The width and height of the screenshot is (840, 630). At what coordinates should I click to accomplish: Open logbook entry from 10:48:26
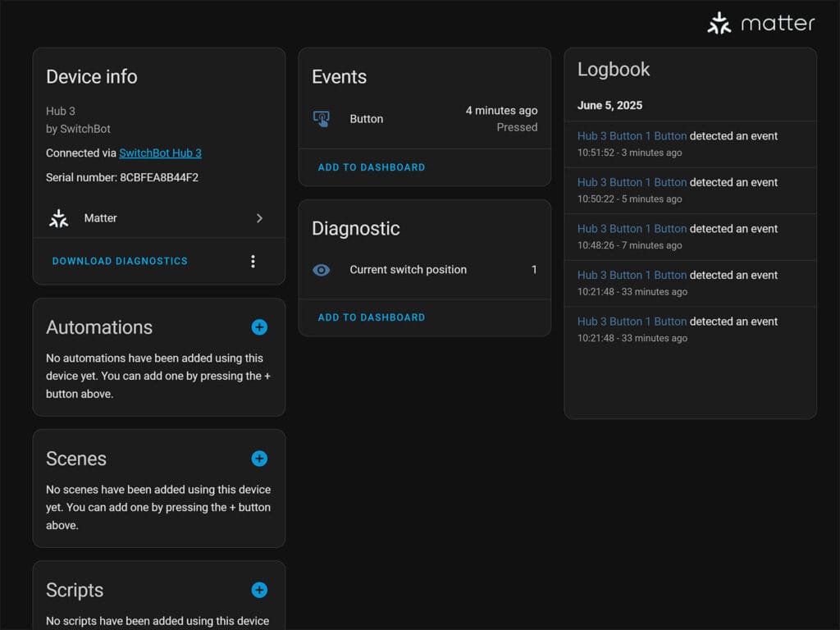tap(690, 237)
